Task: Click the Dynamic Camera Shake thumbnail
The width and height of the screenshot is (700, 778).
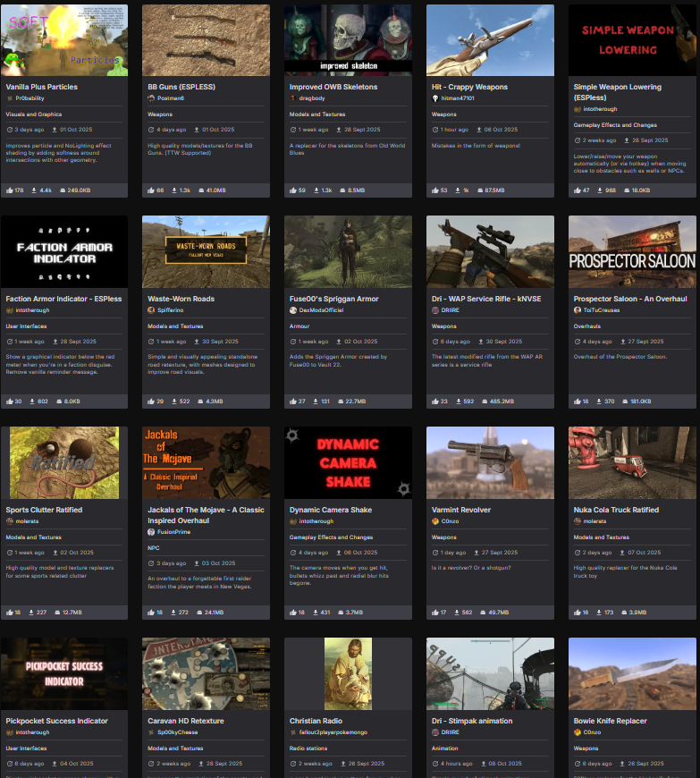Action: coord(348,462)
